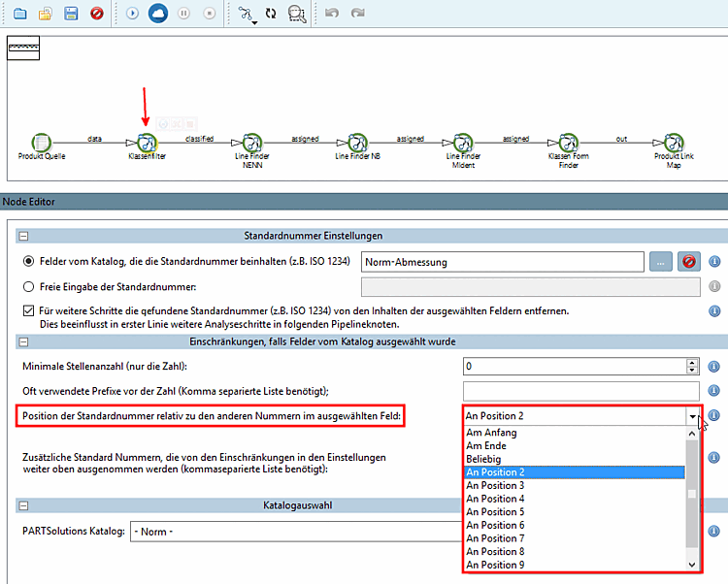
Task: Click the save pipeline icon
Action: point(70,14)
